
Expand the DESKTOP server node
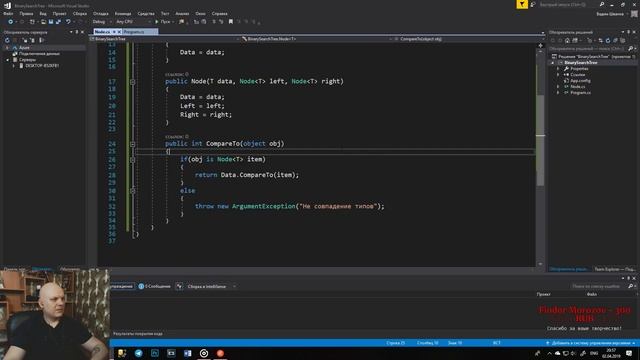point(14,65)
